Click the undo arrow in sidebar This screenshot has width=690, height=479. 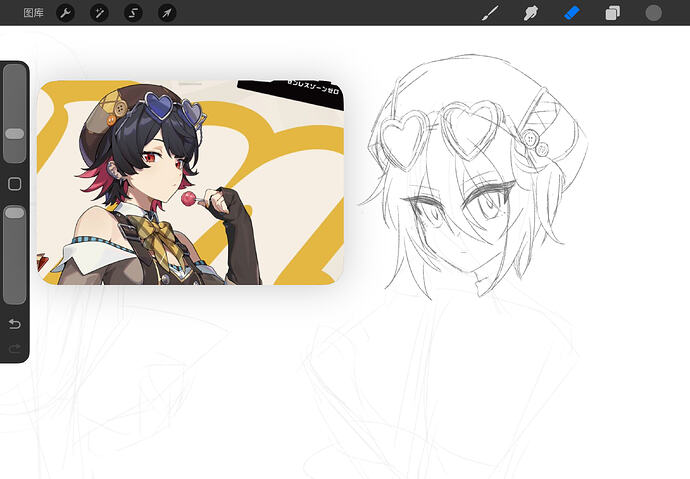pos(15,324)
